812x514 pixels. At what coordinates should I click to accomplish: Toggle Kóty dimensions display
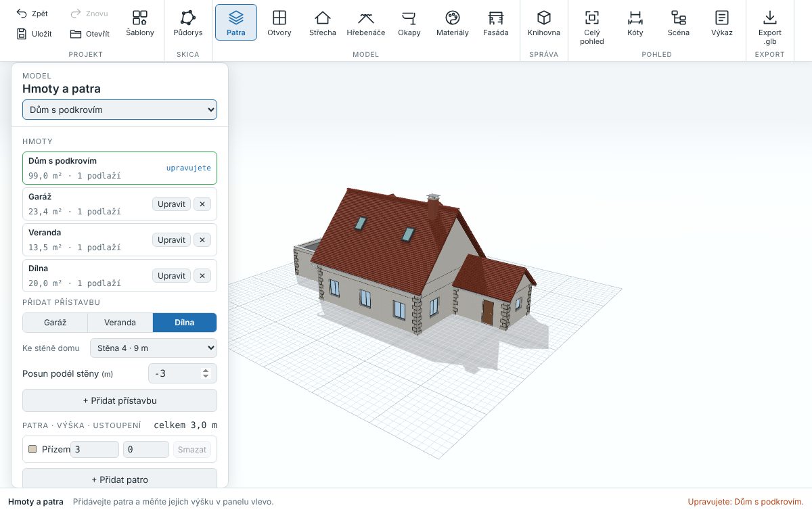point(635,23)
